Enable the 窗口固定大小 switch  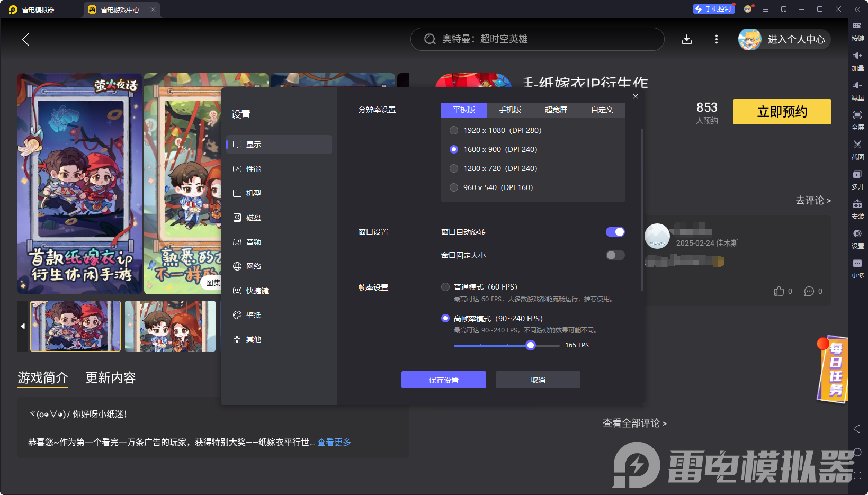(x=615, y=255)
